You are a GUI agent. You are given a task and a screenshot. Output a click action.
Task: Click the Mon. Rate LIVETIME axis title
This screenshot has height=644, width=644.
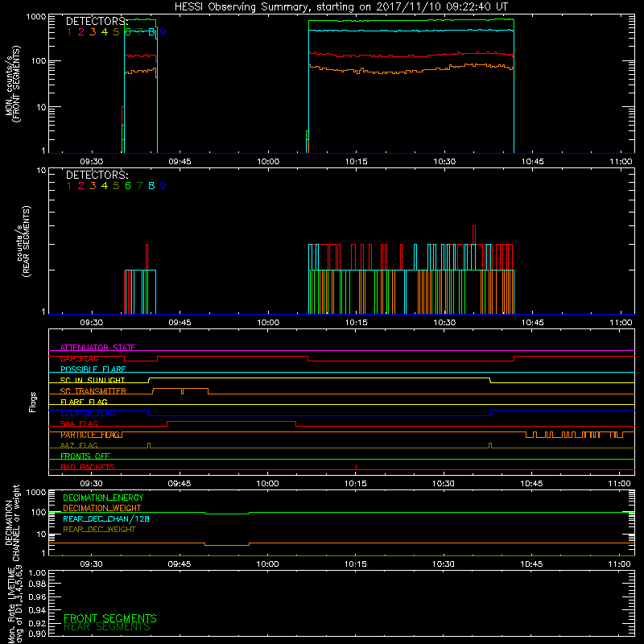(14, 605)
